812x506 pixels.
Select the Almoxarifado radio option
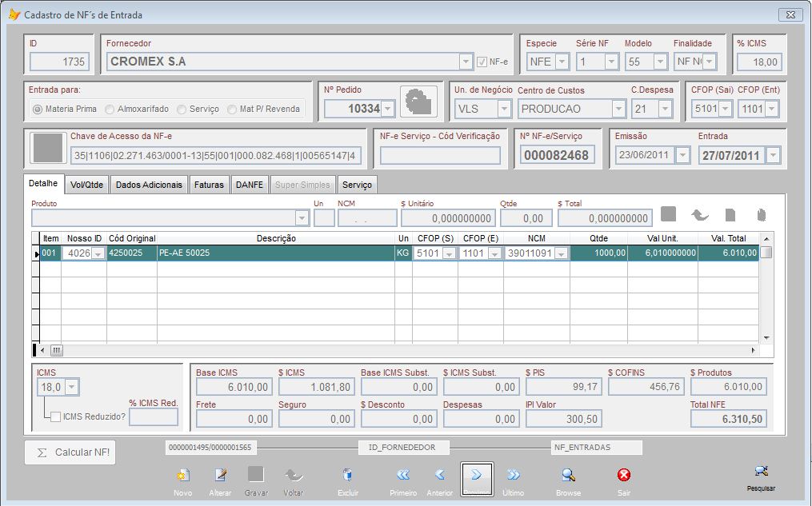pos(111,109)
